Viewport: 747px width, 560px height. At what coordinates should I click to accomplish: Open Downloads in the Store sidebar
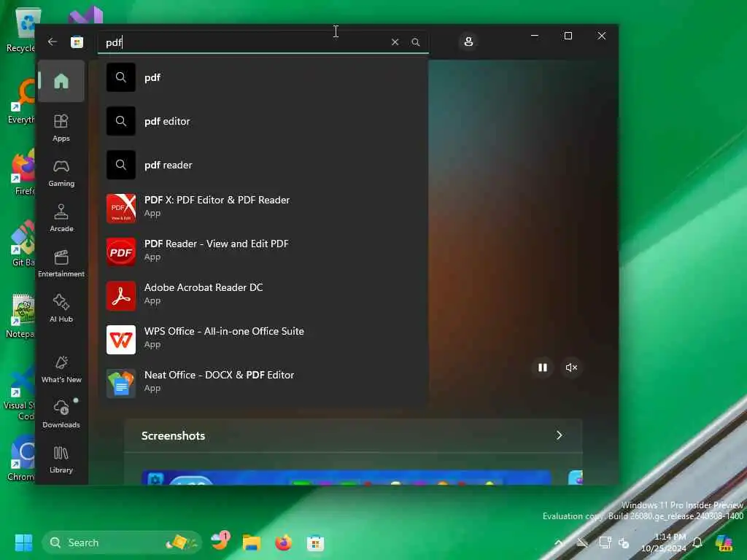point(61,414)
